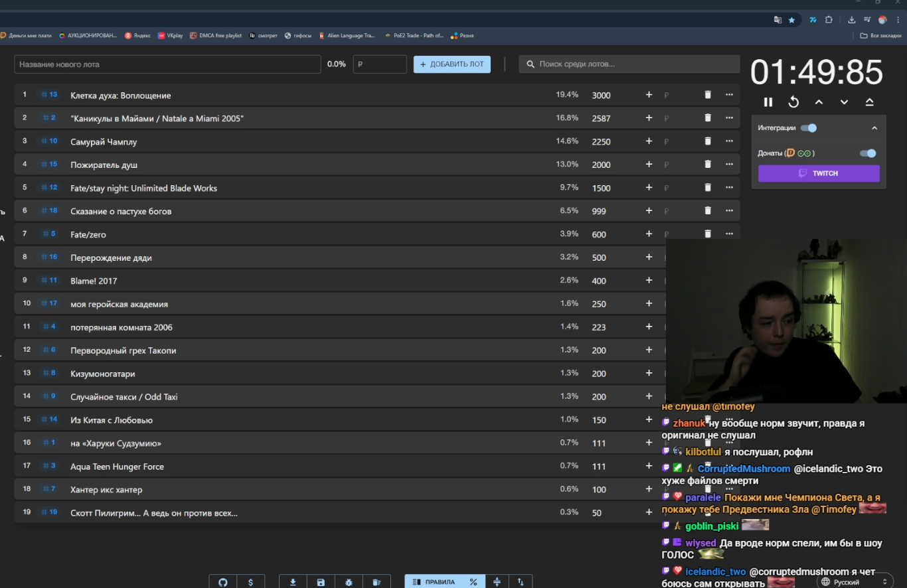Click the ДОБАВИТЬ ЛОТ button
Viewport: 907px width, 588px height.
pyautogui.click(x=452, y=64)
